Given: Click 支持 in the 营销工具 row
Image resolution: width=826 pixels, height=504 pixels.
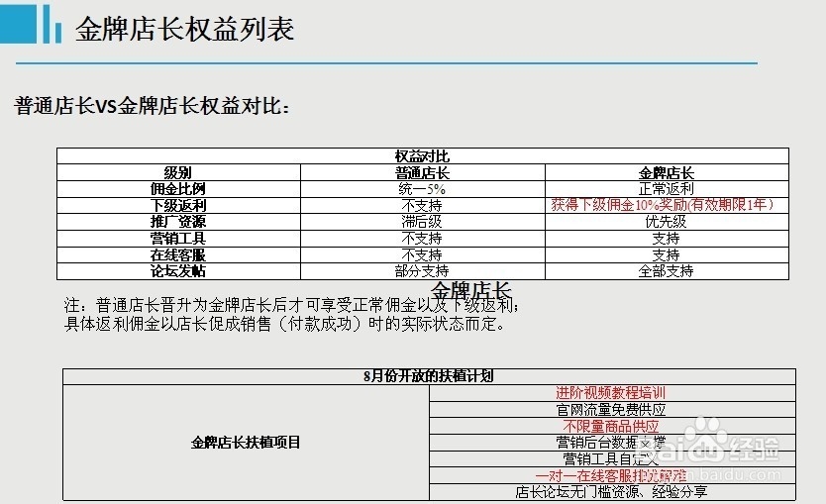Looking at the screenshot, I should [667, 238].
